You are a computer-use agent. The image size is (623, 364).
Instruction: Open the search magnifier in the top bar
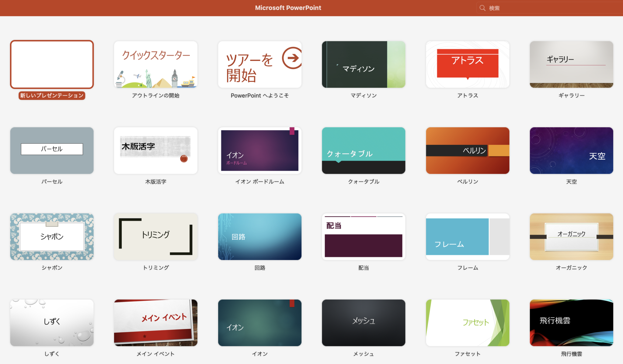click(482, 8)
